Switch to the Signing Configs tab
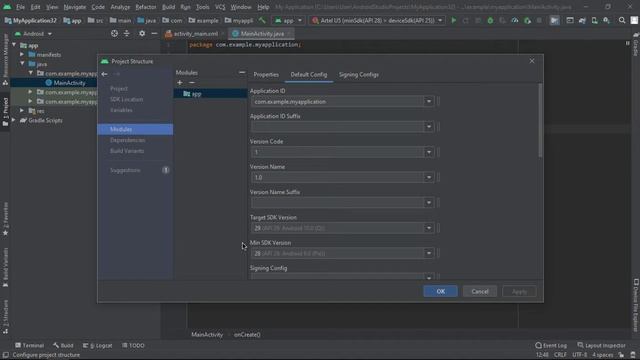Screen dimensions: 640x360 coord(359,75)
